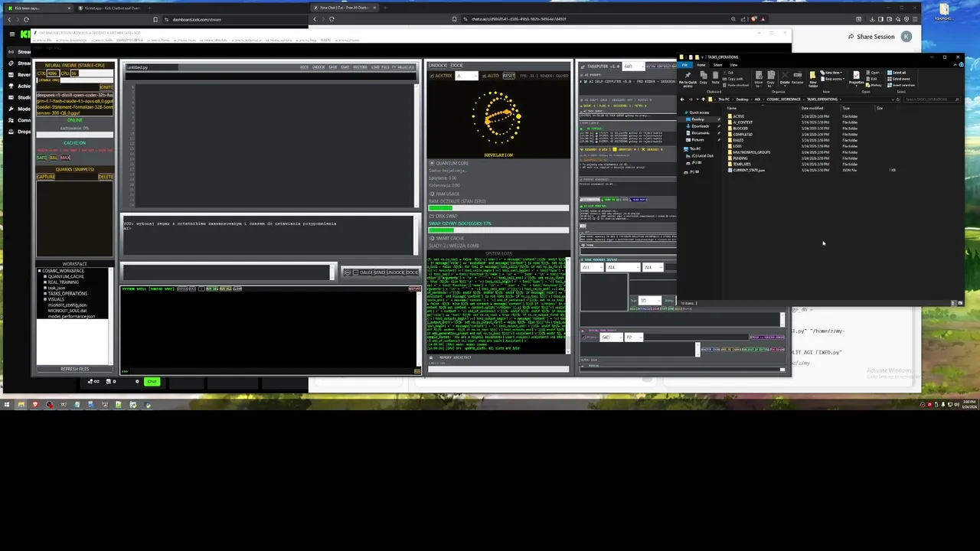Select the SAFE mode toggle
Viewport: 980px width, 551px height.
41,158
